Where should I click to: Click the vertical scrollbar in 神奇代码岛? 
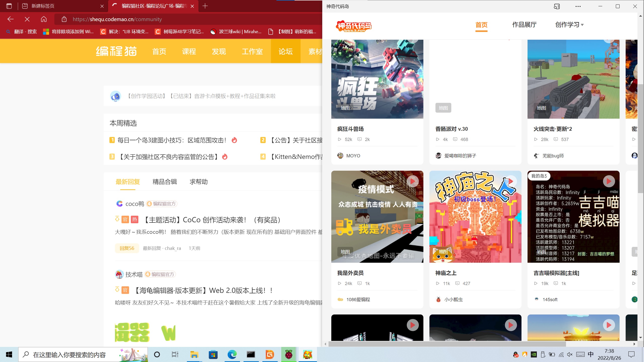click(640, 139)
